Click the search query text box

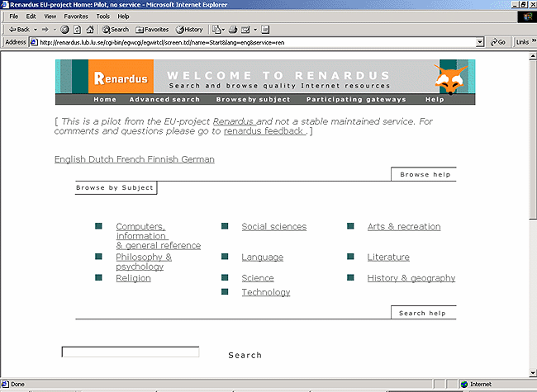point(131,352)
